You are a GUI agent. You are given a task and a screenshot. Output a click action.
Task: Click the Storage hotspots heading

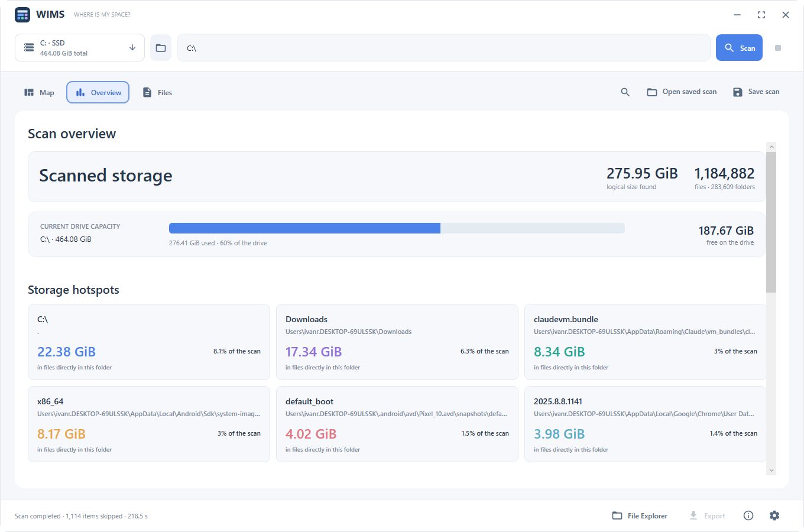pos(73,290)
